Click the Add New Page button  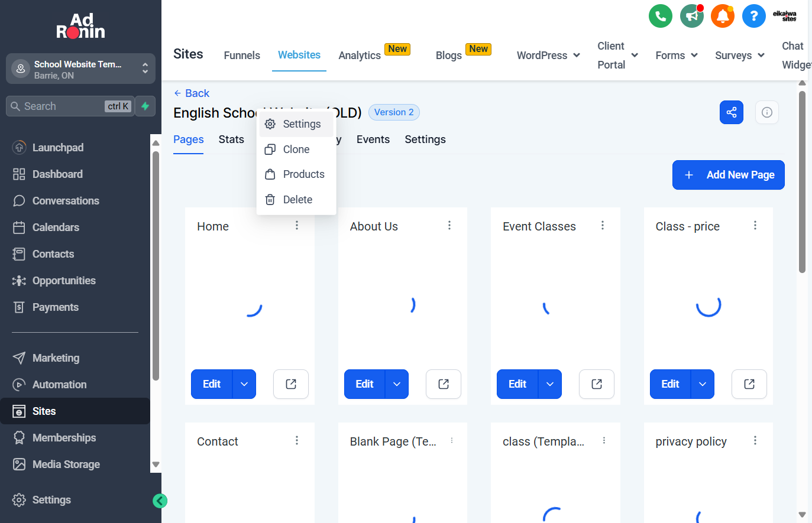click(x=729, y=175)
